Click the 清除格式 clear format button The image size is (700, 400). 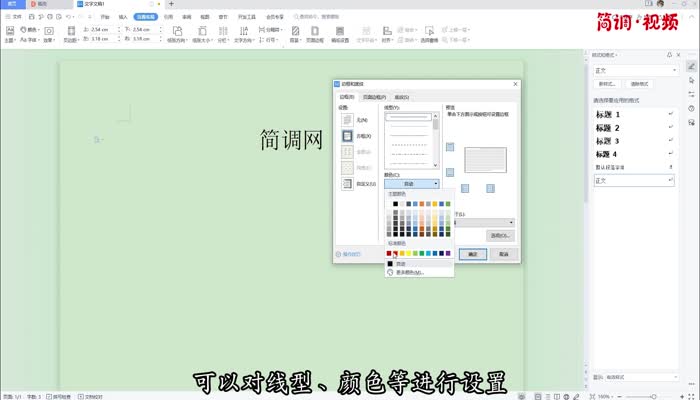[x=639, y=84]
